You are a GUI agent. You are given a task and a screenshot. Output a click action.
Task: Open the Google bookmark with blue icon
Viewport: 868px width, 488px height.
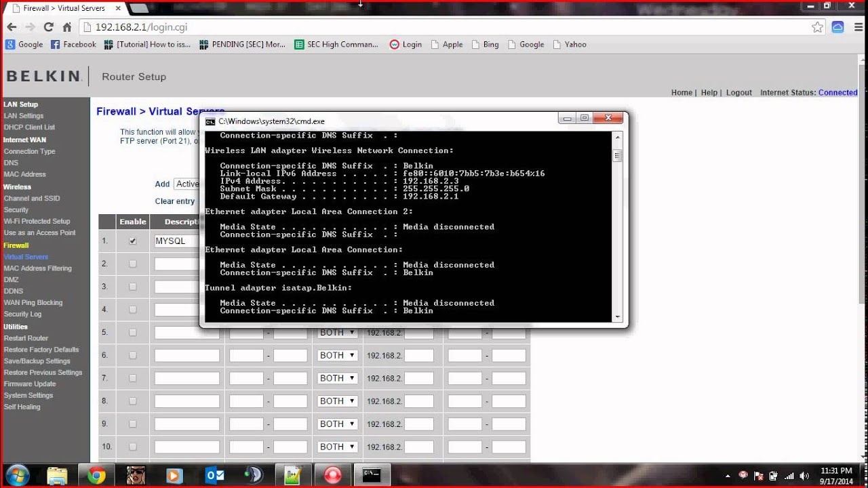pyautogui.click(x=24, y=44)
